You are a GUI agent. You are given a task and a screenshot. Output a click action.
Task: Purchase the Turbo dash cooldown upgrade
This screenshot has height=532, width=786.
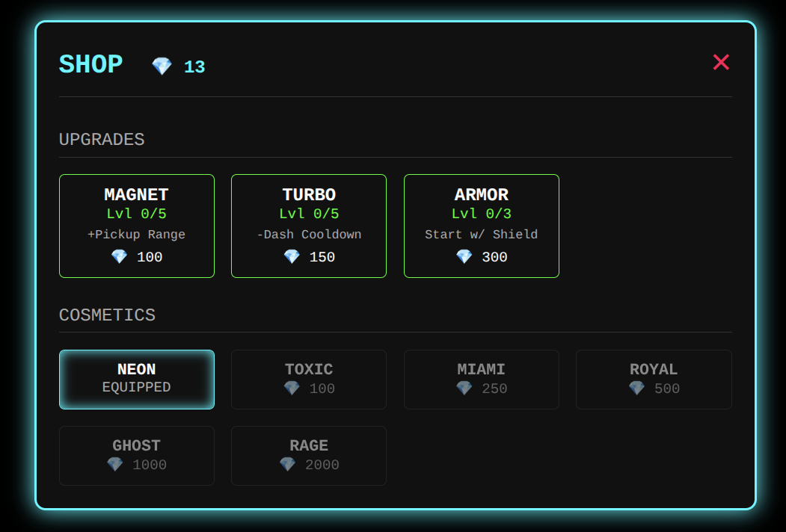click(309, 226)
